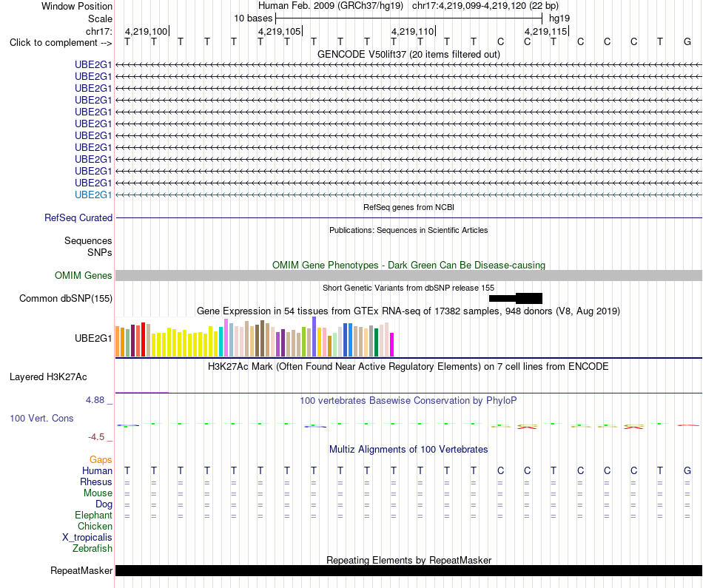The width and height of the screenshot is (703, 588).
Task: Click the 'hg19' label beside the scale bar
Action: pos(559,18)
